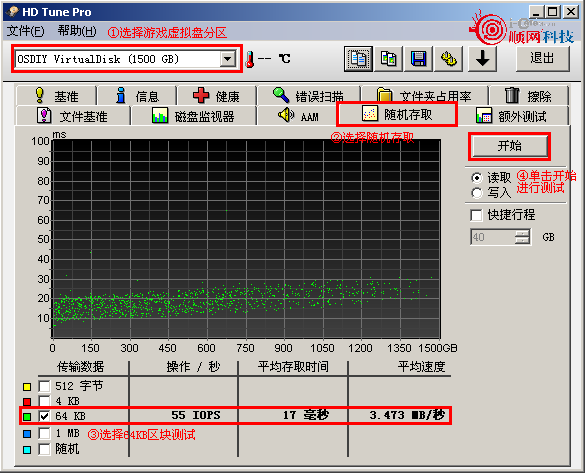Switch to the 健康 tab
The width and height of the screenshot is (585, 473).
click(x=217, y=95)
